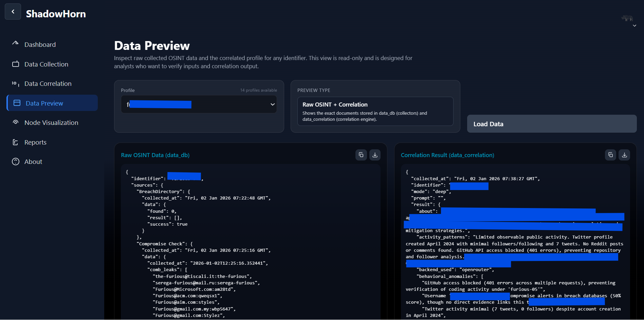This screenshot has height=320, width=644.
Task: Download the Correlation Result JSON
Action: click(x=624, y=155)
